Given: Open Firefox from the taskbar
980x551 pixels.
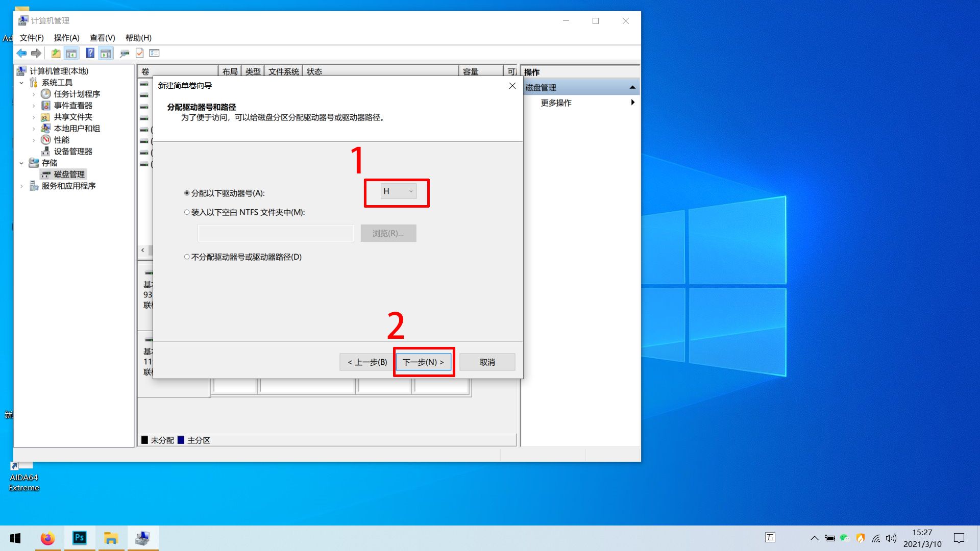Looking at the screenshot, I should pyautogui.click(x=48, y=538).
